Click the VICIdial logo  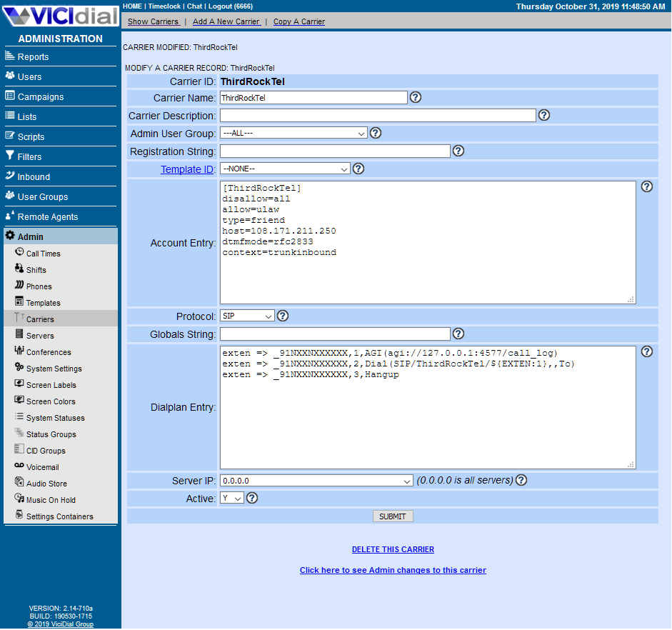[x=61, y=16]
